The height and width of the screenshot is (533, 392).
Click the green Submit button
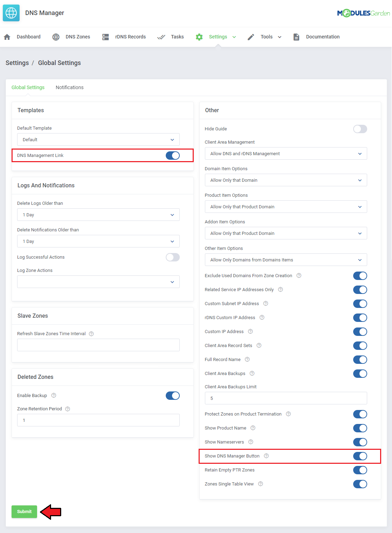(24, 512)
